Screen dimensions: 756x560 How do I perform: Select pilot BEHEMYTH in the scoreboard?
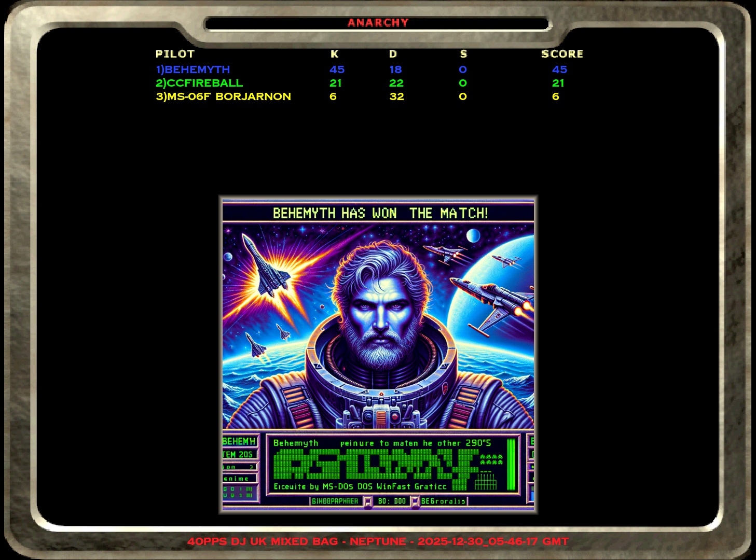click(x=193, y=69)
